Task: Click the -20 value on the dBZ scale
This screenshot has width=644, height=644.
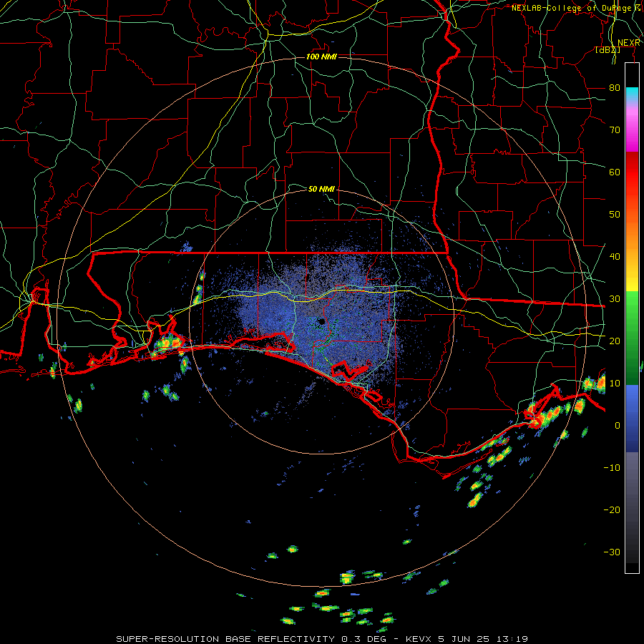Action: [612, 509]
